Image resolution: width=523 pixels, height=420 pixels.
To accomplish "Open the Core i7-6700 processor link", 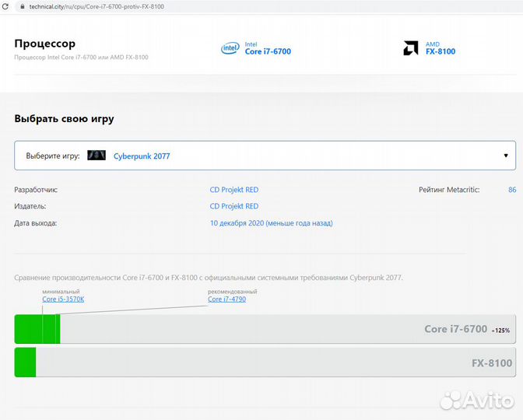I will coord(268,51).
